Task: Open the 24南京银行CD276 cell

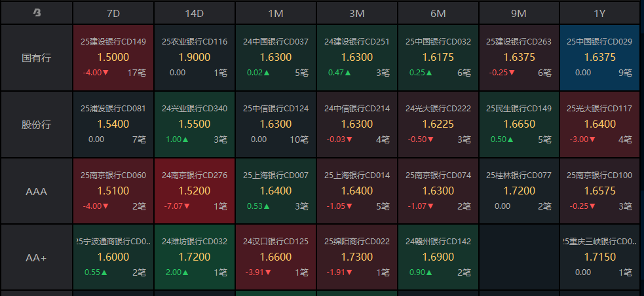Action: [x=195, y=191]
